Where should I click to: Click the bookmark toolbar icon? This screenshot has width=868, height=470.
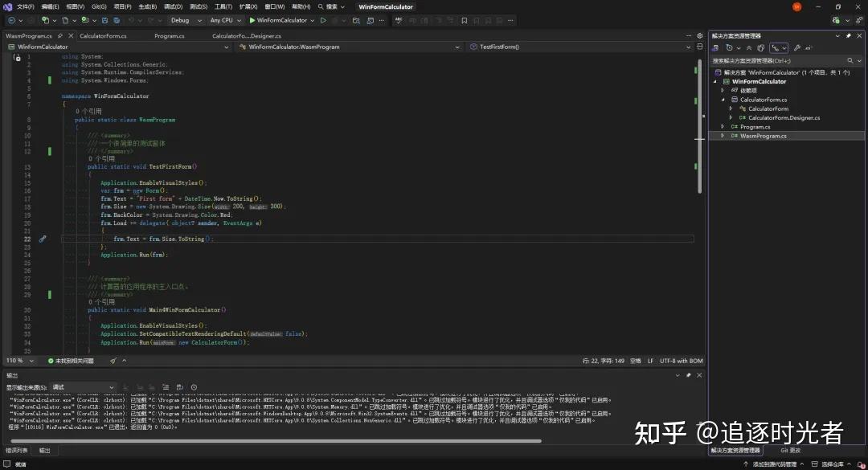464,20
